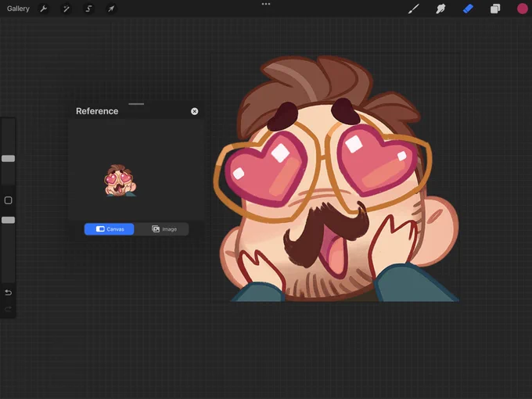
Task: Activate the Selection tool
Action: pyautogui.click(x=88, y=9)
